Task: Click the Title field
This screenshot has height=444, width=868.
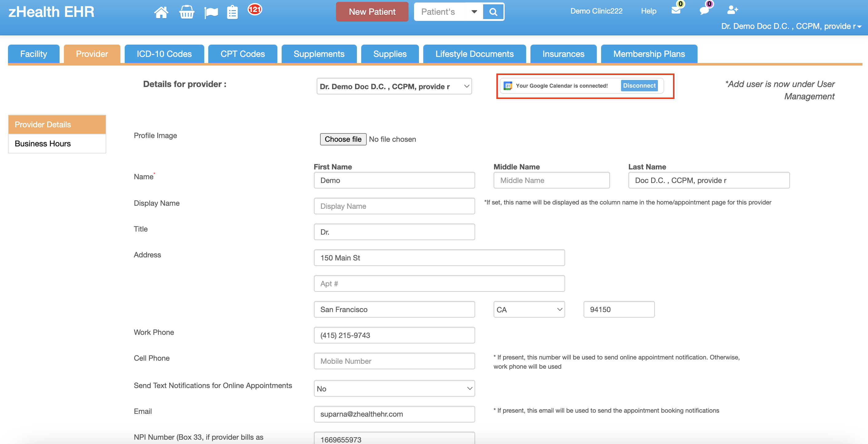Action: click(x=394, y=232)
